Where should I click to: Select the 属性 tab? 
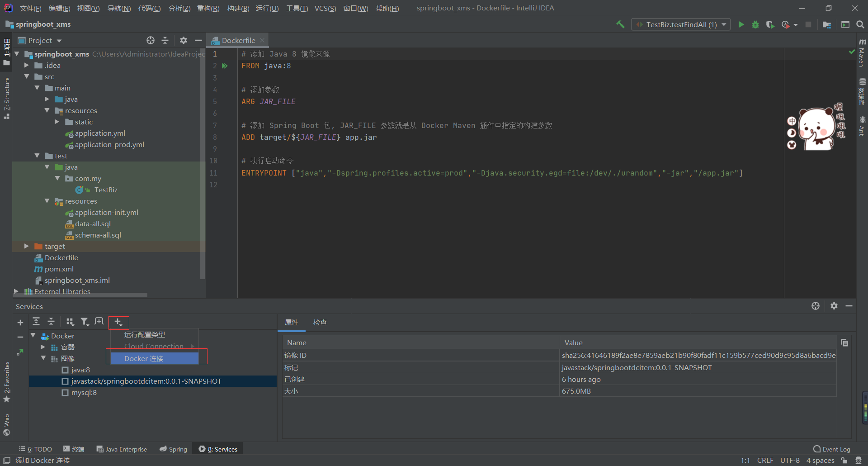(x=292, y=323)
